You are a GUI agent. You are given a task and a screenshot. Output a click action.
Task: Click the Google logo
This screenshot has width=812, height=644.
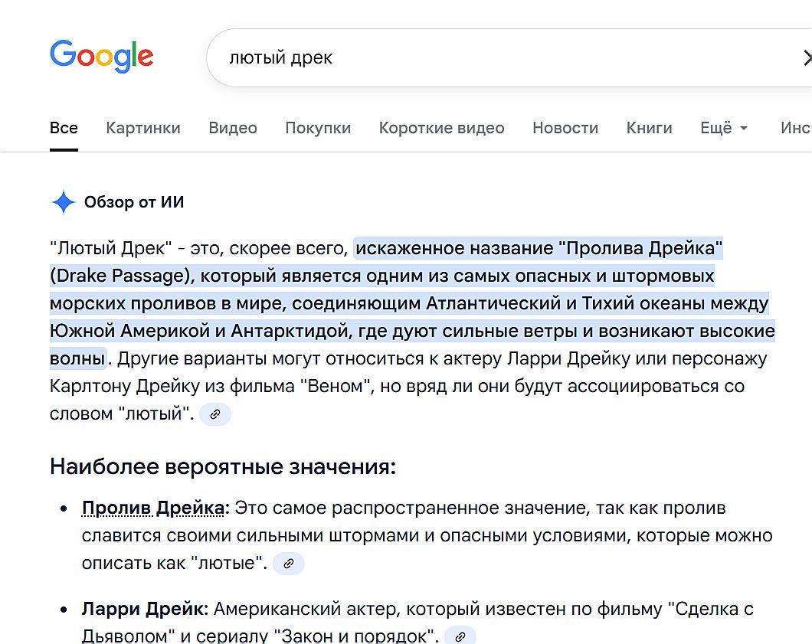pos(102,57)
